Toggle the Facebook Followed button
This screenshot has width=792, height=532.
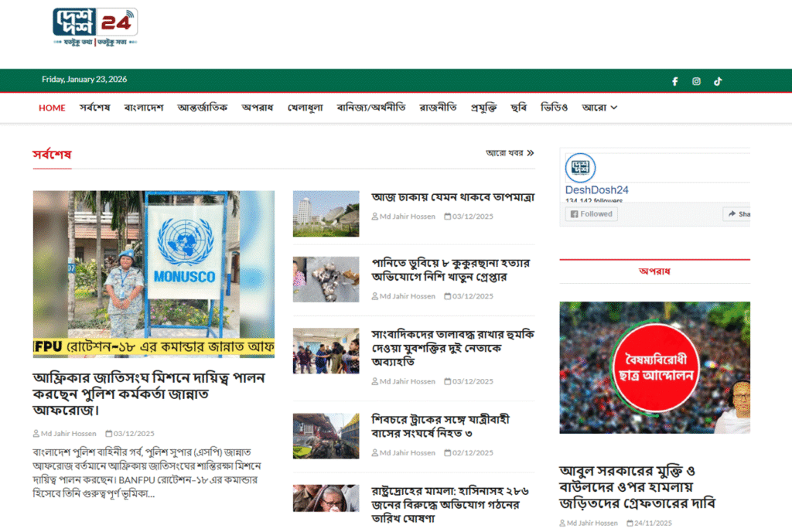(592, 214)
